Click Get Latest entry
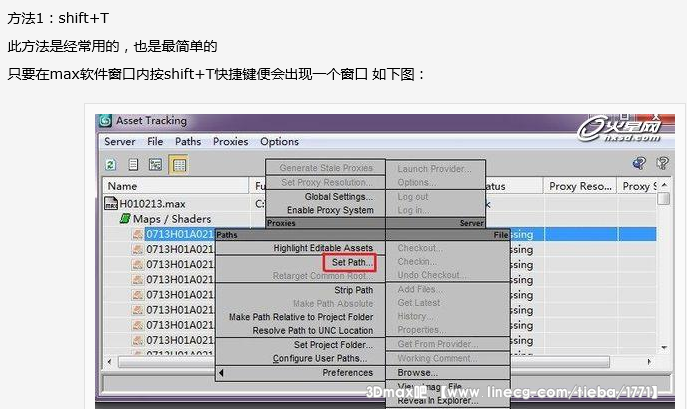This screenshot has height=409, width=687. (419, 303)
